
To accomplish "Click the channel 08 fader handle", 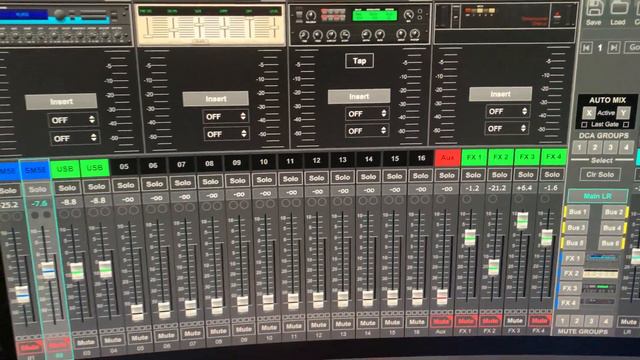I will tap(217, 305).
